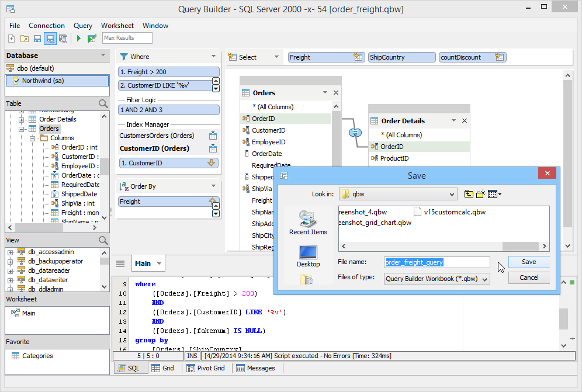
Task: Click the new query toolbar icon
Action: click(12, 38)
